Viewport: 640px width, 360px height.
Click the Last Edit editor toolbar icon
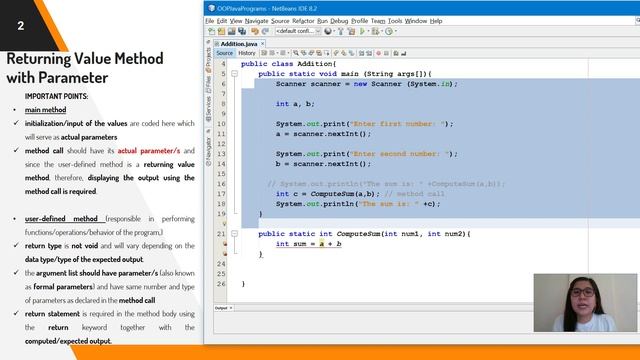click(x=264, y=53)
